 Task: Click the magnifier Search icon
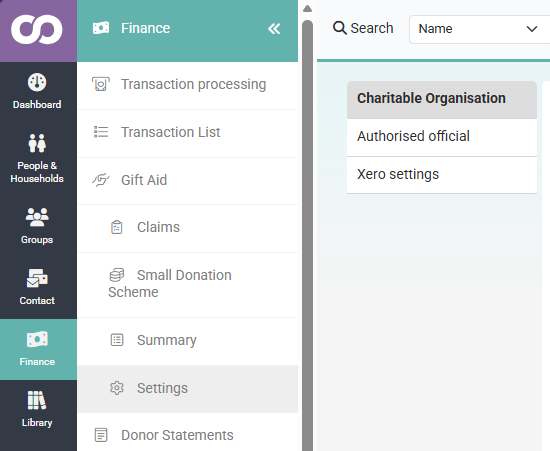[340, 28]
